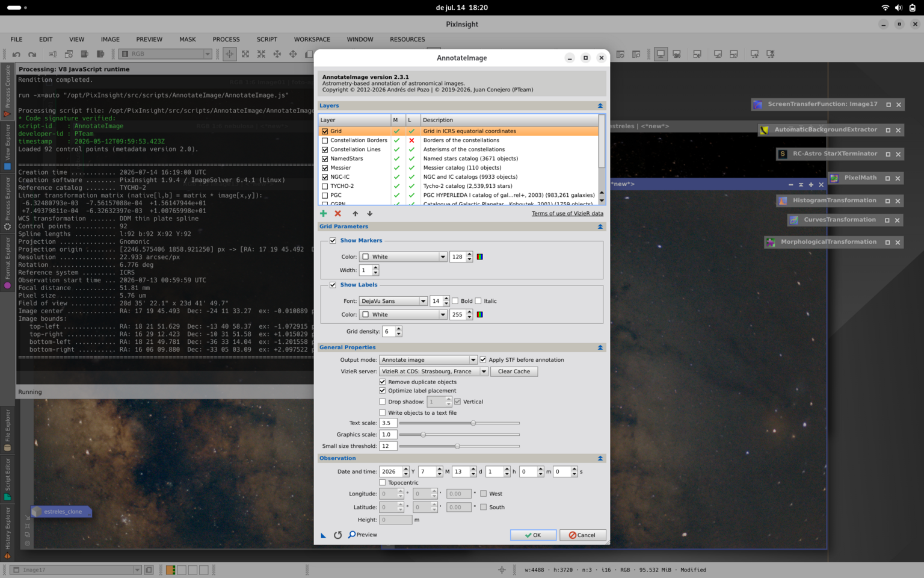Click the toolbar icon with four outward corner arrows
This screenshot has height=578, width=924.
[245, 54]
